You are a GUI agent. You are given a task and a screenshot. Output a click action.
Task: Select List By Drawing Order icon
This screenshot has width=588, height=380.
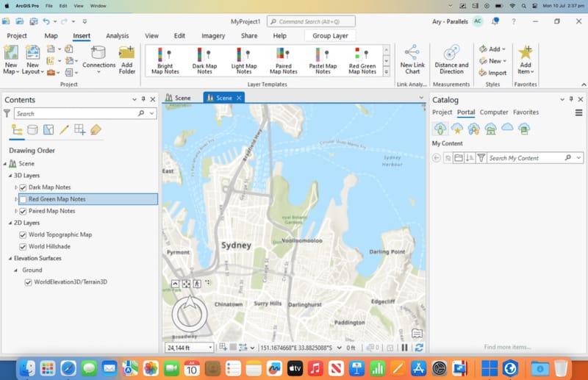click(17, 130)
